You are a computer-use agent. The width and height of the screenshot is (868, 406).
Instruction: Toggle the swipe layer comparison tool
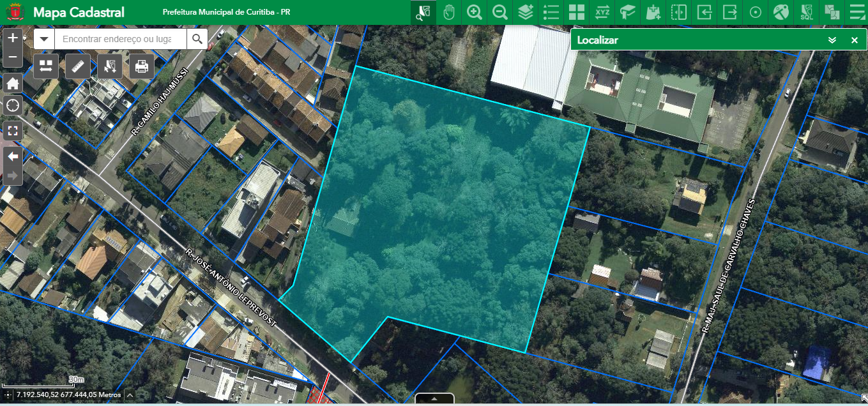tap(679, 12)
